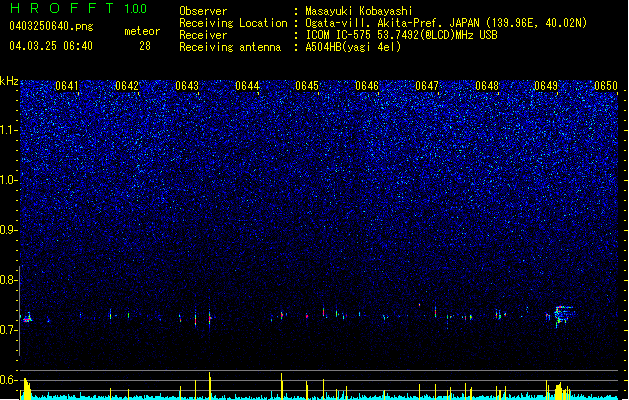Click the 'meteor' label
Screen dimensions: 629x400
coord(142,31)
